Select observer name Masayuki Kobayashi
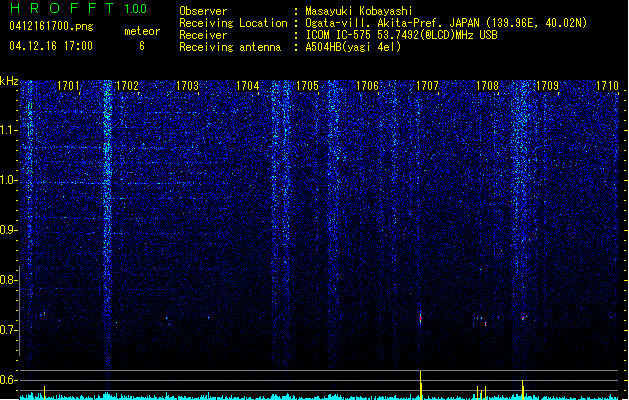 click(359, 11)
